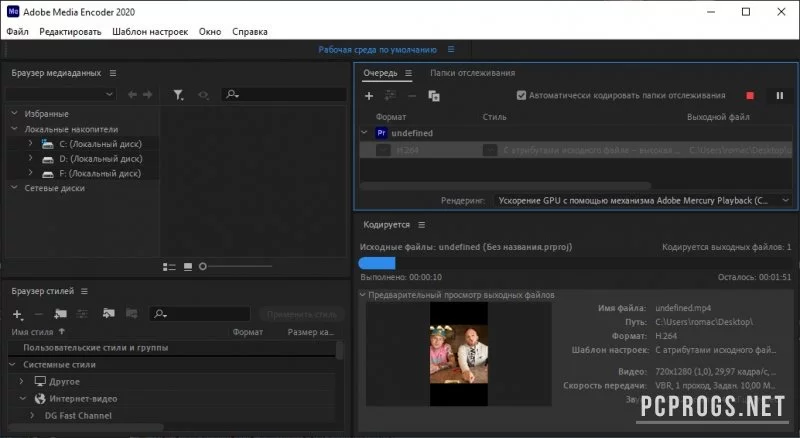This screenshot has height=438, width=800.
Task: Click the export presets icon
Action: click(132, 313)
